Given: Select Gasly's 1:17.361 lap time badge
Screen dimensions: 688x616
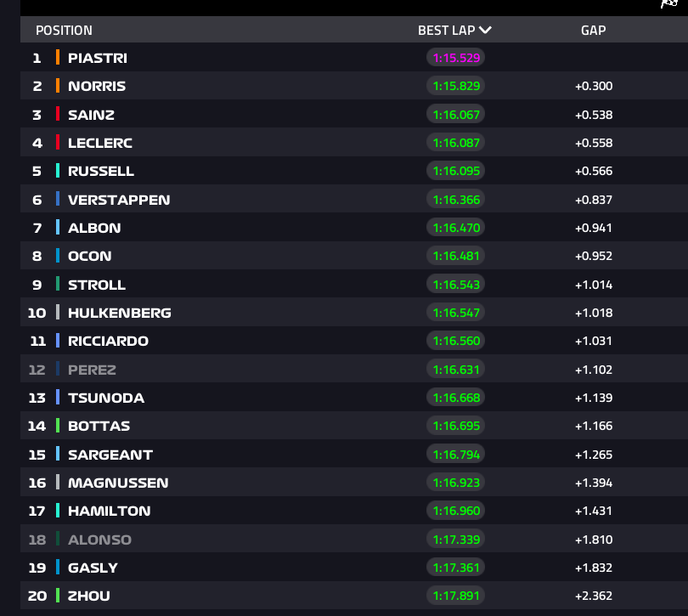Looking at the screenshot, I should coord(456,568).
